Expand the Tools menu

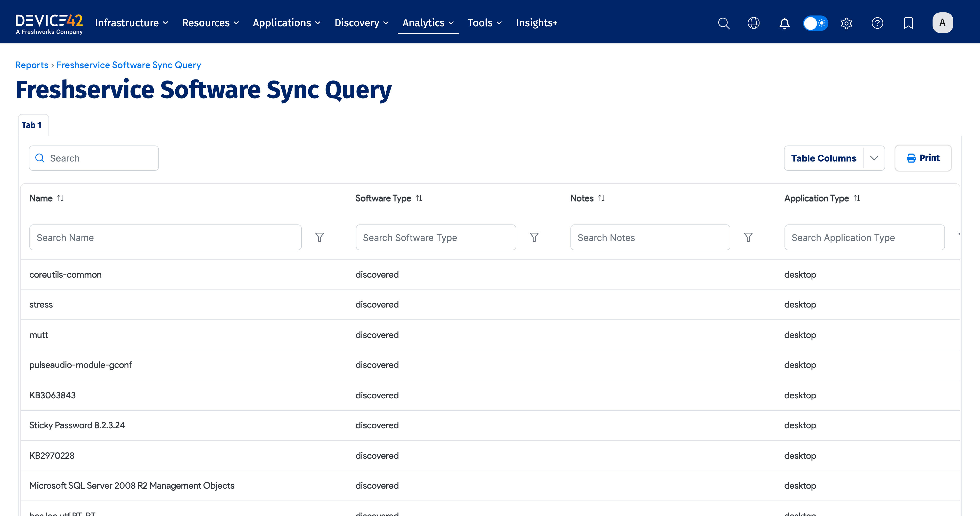[485, 23]
